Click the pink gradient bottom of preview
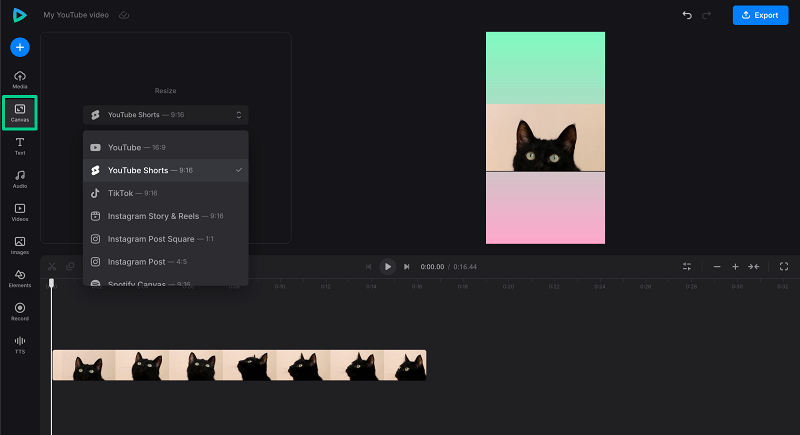The image size is (800, 435). pos(545,208)
